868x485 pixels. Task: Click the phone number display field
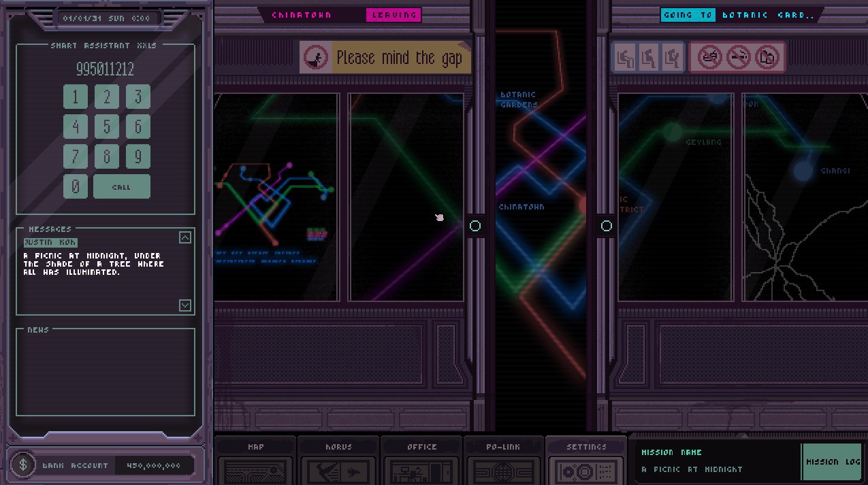(x=105, y=69)
